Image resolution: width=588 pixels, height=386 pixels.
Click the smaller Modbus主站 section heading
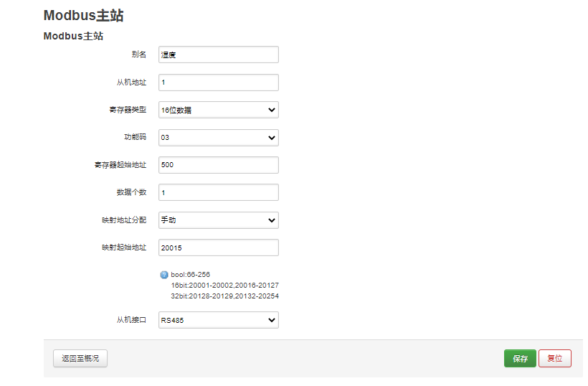click(x=73, y=36)
